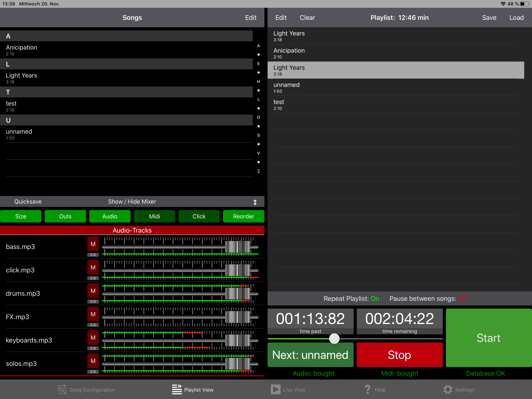Click the mixer resize up-down arrow
The image size is (532, 399).
pyautogui.click(x=255, y=202)
